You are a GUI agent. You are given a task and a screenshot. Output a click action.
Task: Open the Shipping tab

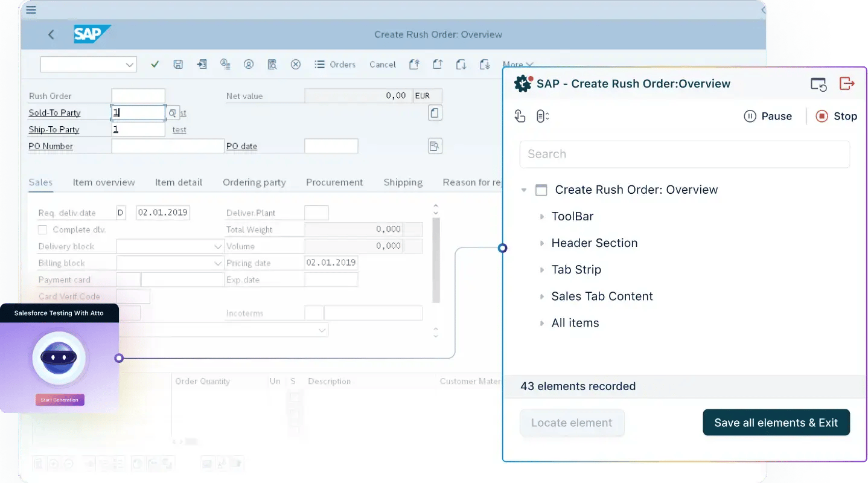coord(403,182)
